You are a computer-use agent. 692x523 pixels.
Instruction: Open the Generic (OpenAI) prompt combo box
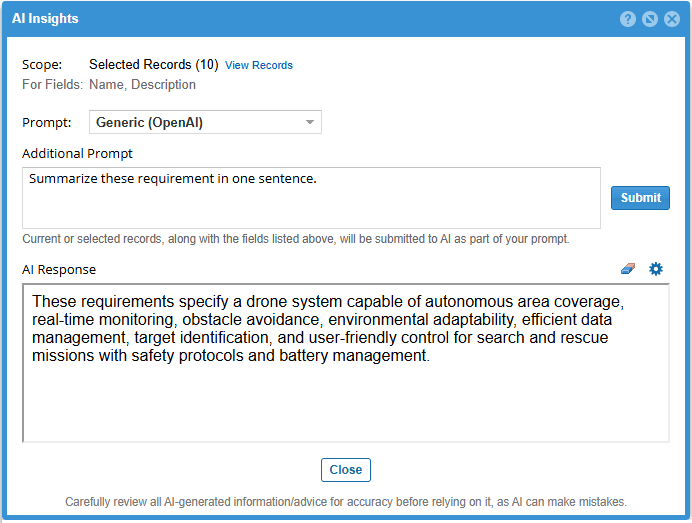pyautogui.click(x=196, y=123)
